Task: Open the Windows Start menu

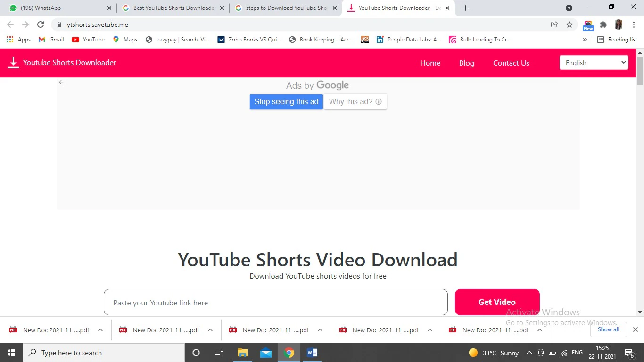Action: (x=11, y=353)
